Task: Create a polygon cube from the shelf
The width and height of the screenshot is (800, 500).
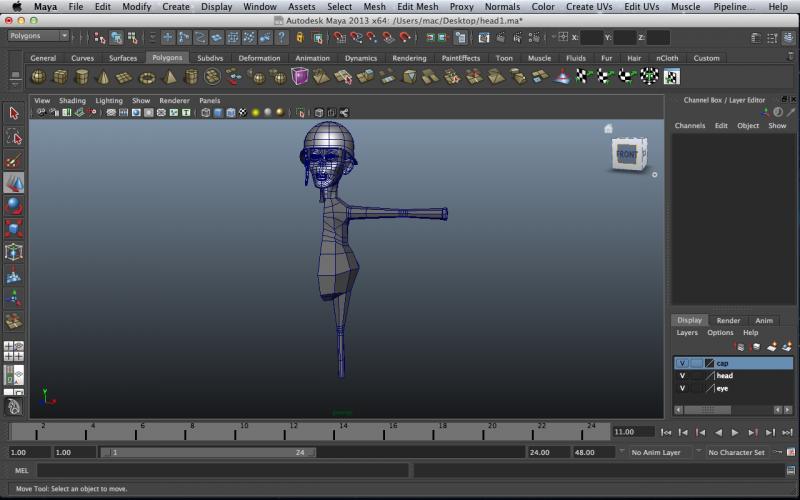Action: click(x=60, y=77)
